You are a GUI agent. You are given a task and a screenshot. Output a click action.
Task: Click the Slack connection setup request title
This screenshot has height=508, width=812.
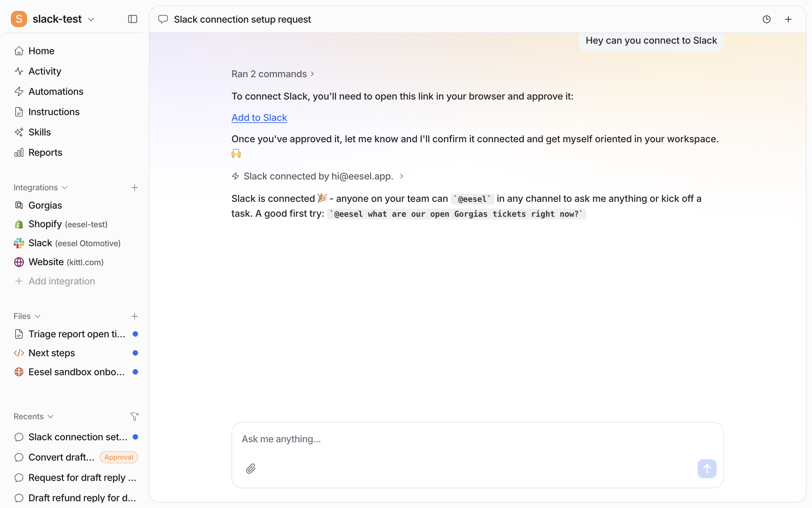[242, 19]
